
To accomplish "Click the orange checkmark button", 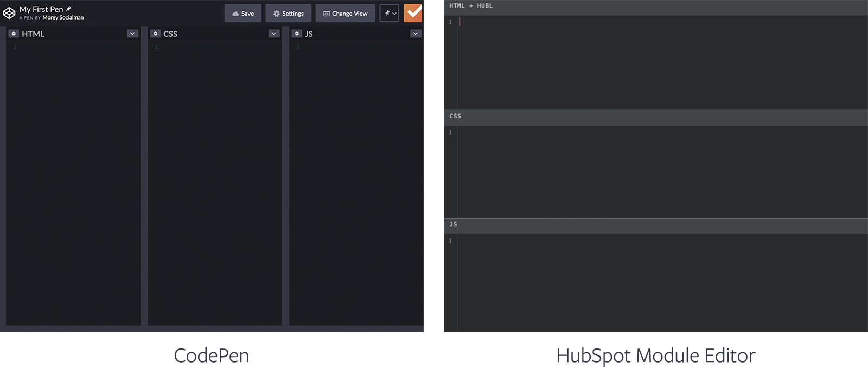I will click(413, 13).
